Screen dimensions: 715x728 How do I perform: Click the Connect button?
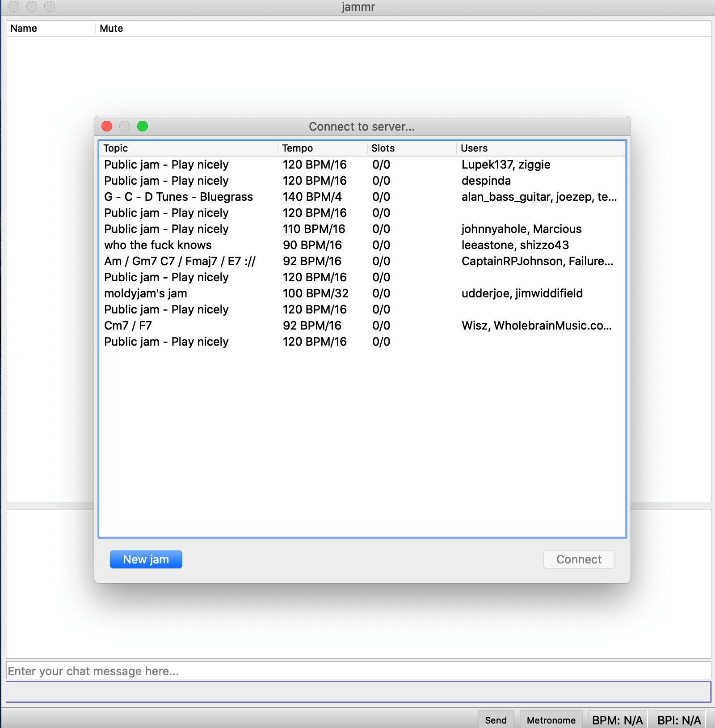pyautogui.click(x=578, y=559)
